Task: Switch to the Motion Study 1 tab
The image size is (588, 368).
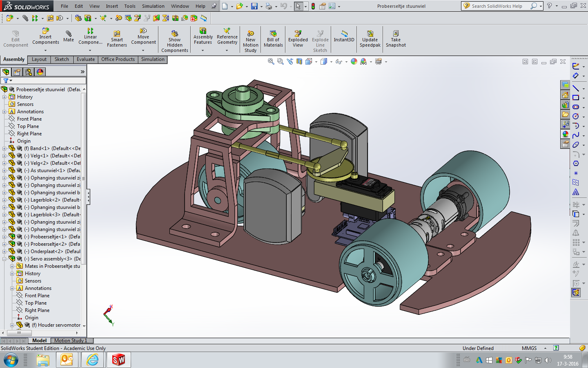Action: coord(71,341)
